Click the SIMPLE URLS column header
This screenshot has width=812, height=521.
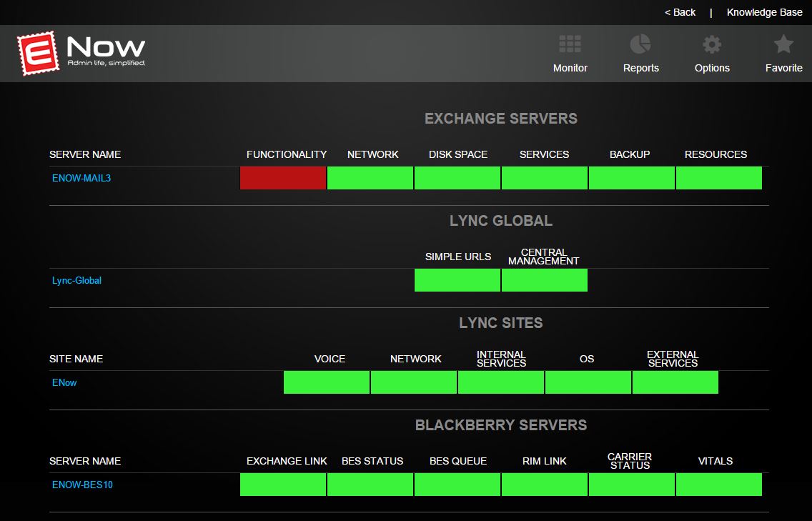457,257
